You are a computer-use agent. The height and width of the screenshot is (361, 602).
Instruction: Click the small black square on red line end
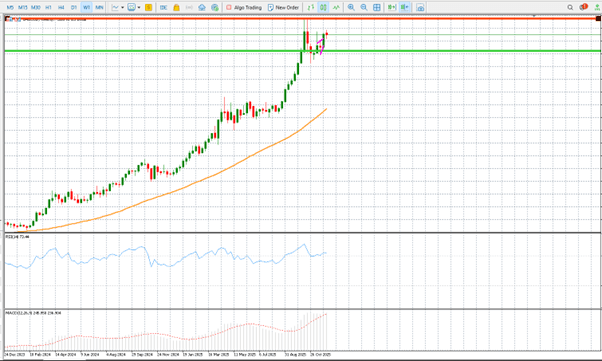point(598,18)
